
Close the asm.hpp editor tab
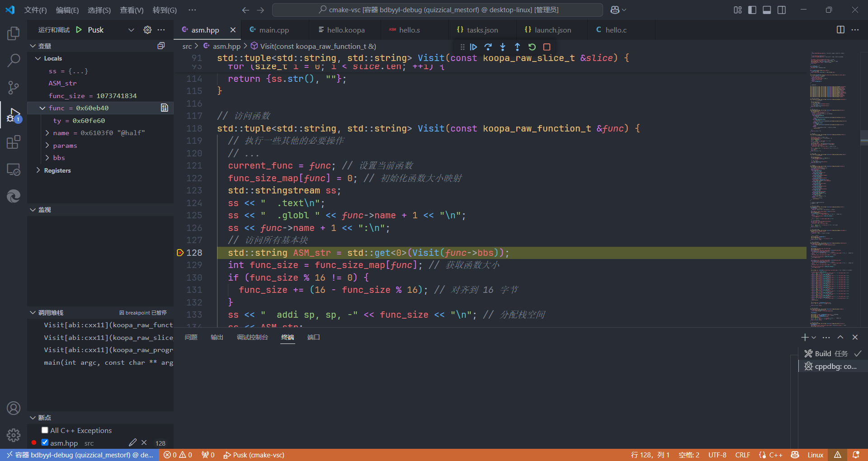click(233, 30)
